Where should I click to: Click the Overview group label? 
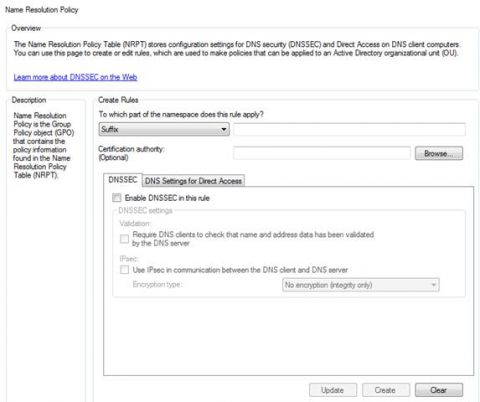coord(26,28)
